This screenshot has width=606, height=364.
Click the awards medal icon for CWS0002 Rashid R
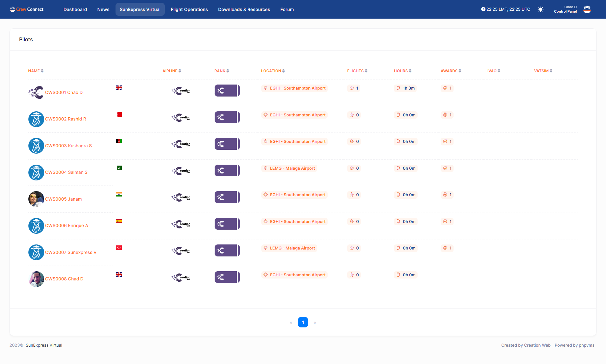pos(444,115)
